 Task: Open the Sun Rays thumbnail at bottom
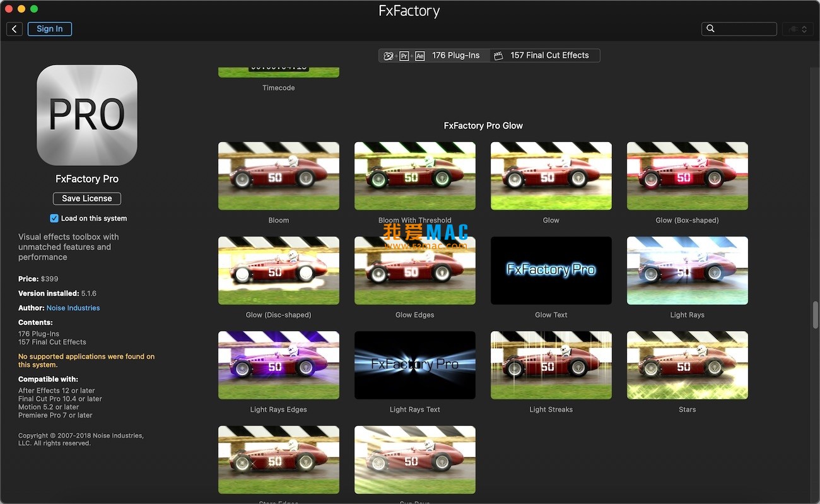tap(415, 460)
